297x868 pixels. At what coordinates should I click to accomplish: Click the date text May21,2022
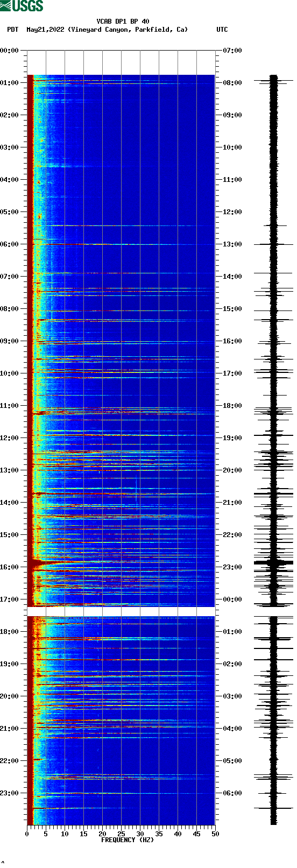pyautogui.click(x=45, y=30)
